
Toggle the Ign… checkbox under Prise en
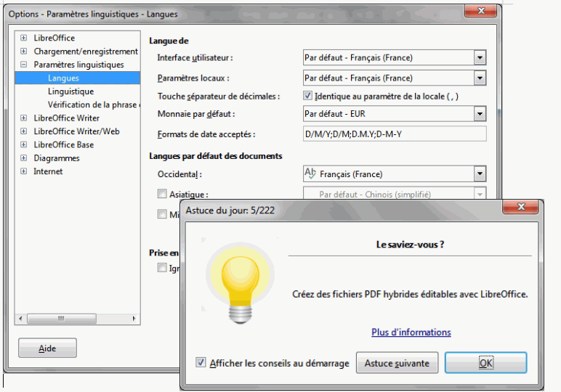point(162,268)
